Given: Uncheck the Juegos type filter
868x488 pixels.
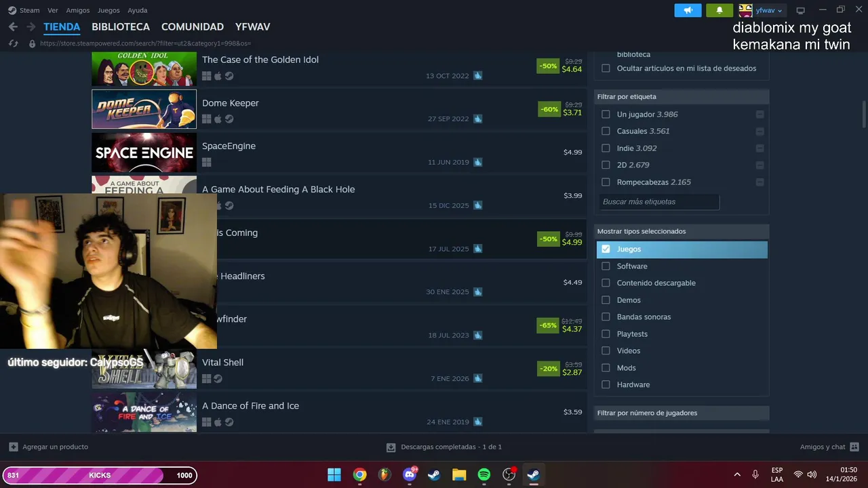Looking at the screenshot, I should click(606, 249).
